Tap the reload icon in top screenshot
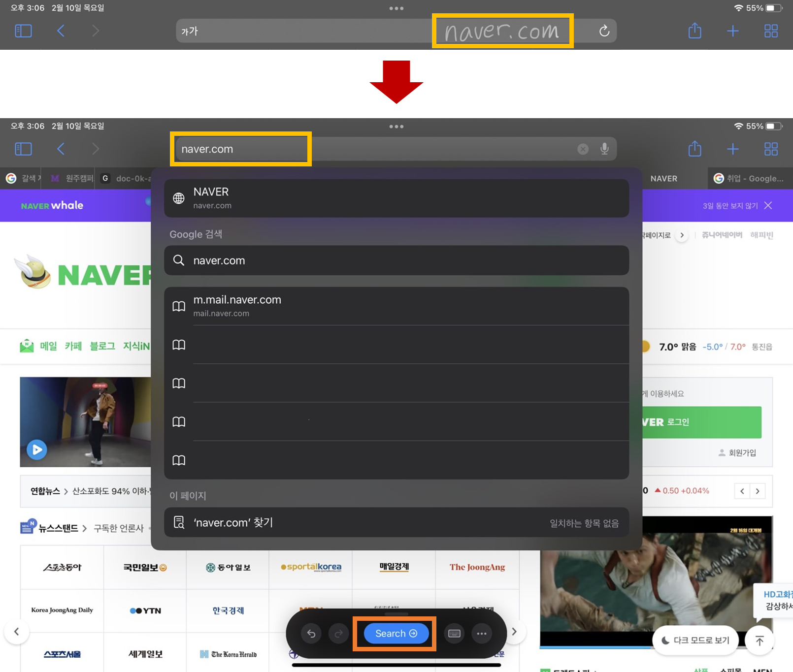793x672 pixels. [x=604, y=31]
